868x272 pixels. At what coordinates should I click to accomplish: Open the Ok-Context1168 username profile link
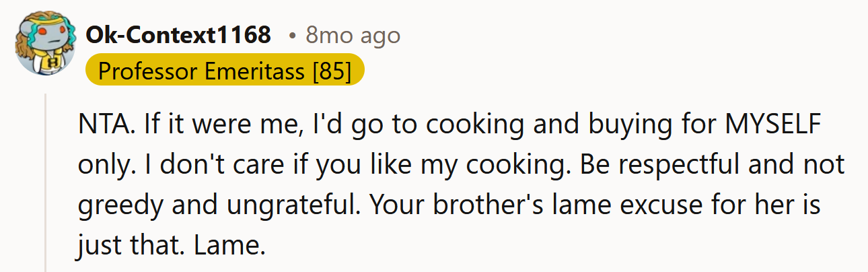(x=178, y=35)
